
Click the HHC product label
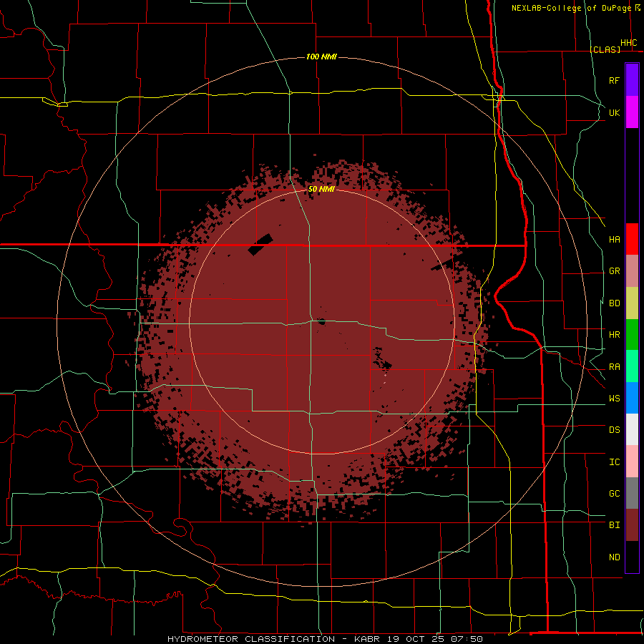(628, 43)
